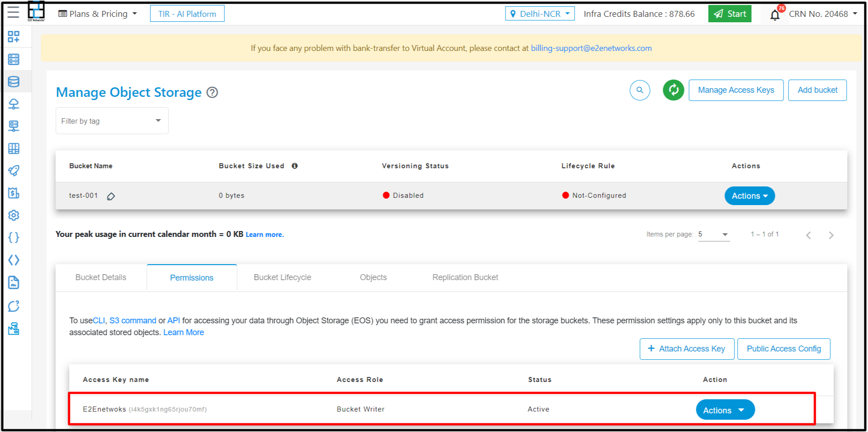Open Public Access Config
Viewport: 868px width, 432px height.
click(784, 349)
